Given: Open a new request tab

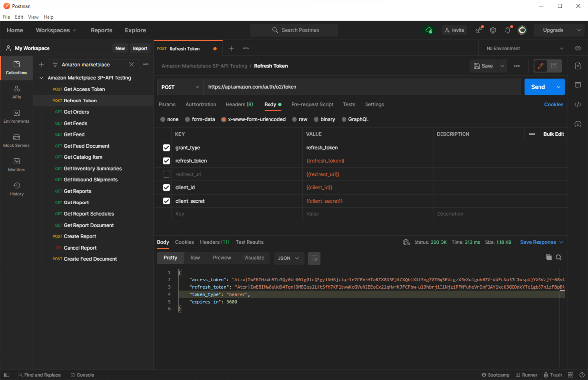Looking at the screenshot, I should [x=231, y=48].
